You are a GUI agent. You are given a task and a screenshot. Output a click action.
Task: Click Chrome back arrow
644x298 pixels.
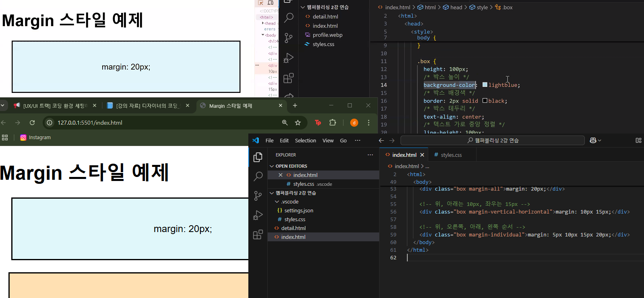tap(4, 123)
